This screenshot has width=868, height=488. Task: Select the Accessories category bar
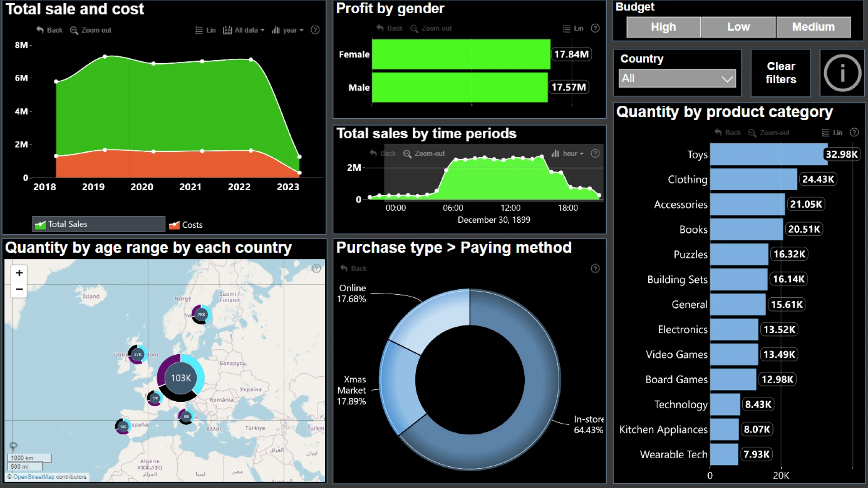click(748, 204)
